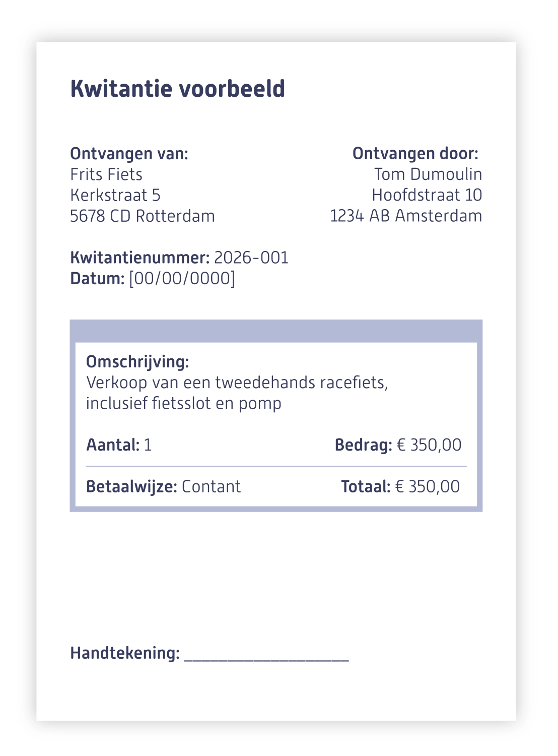Select the Bedrag amount € 350,00
Viewport: 558px width, 756px height.
click(429, 445)
